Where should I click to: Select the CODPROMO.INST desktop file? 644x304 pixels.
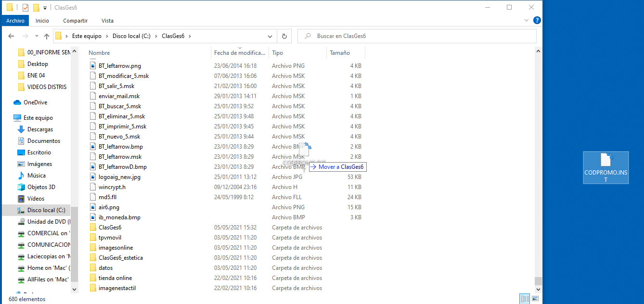[x=605, y=167]
